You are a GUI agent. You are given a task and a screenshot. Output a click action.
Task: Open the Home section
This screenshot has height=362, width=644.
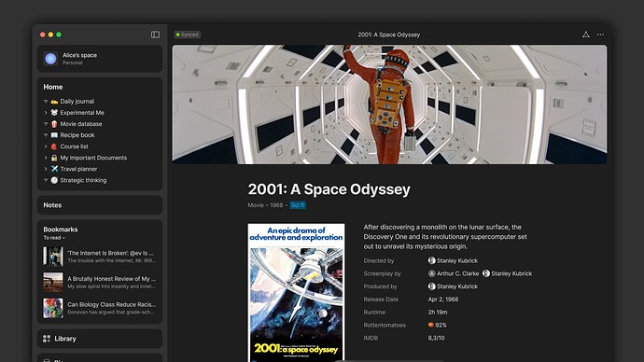coord(53,87)
